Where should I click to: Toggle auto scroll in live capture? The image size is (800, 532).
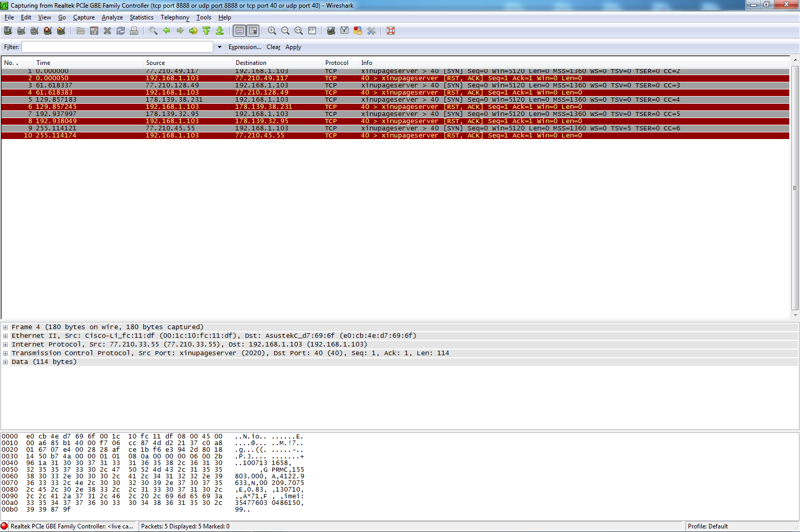[253, 31]
